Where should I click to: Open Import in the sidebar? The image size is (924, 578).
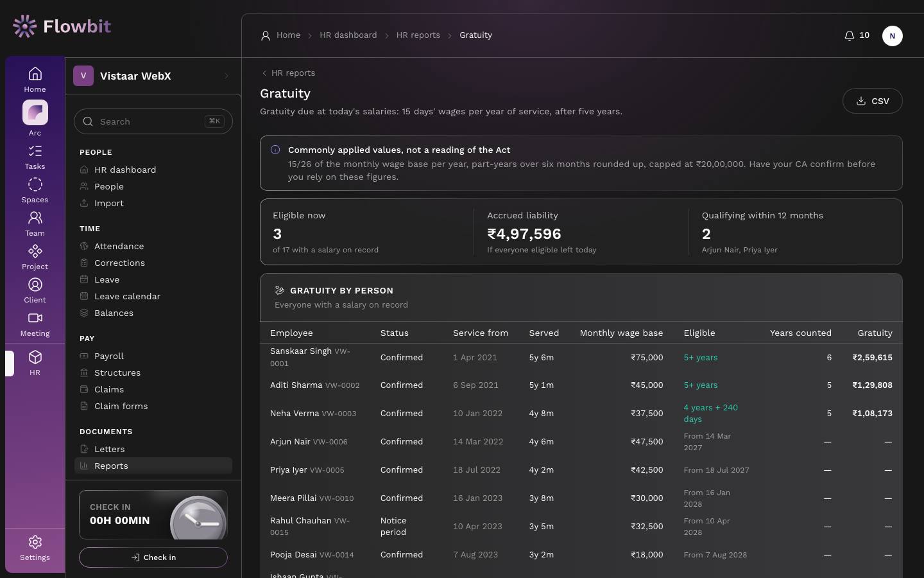153,203
